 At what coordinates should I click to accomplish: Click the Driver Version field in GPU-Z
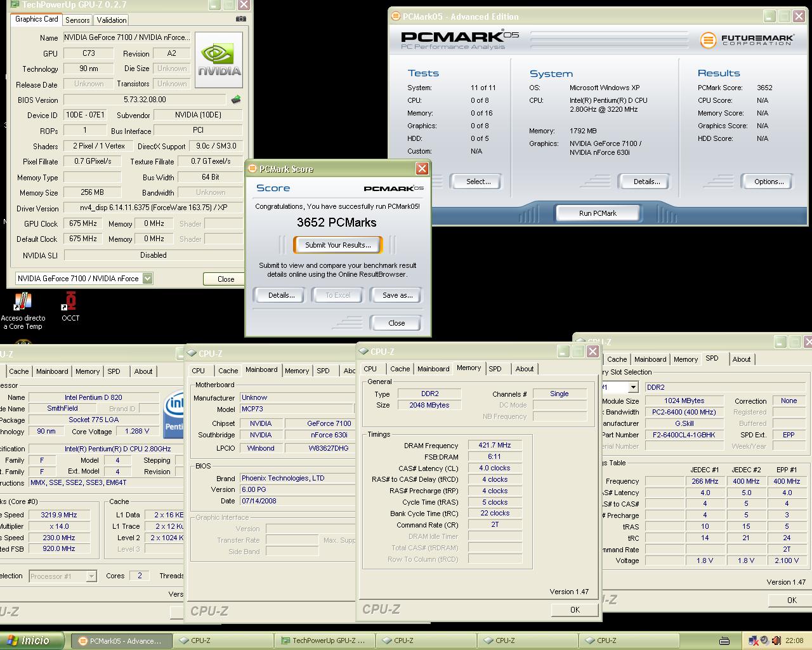click(153, 208)
